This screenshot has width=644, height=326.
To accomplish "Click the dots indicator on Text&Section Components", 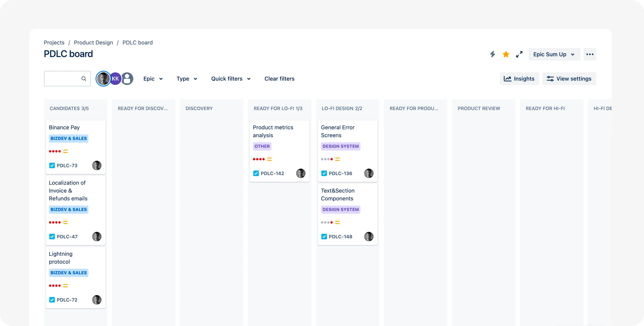I will click(327, 222).
